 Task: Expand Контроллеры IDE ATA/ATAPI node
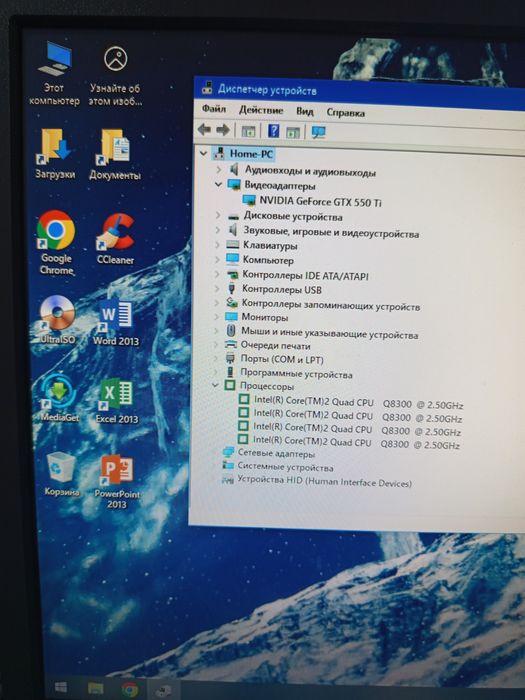tap(217, 274)
